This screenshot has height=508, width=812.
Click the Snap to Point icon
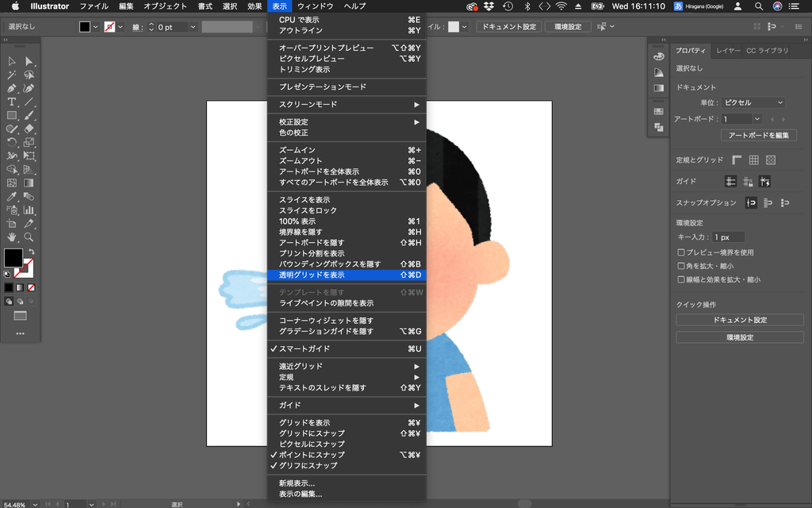[751, 202]
